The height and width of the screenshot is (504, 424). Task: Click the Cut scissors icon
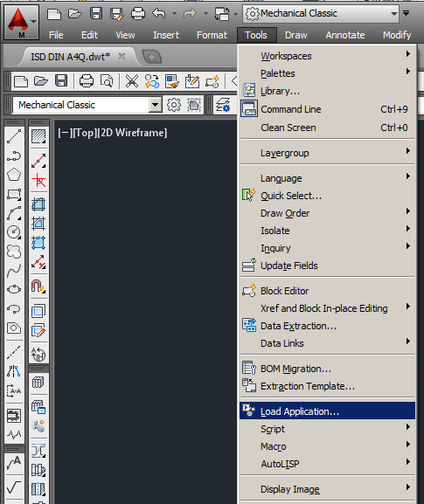132,81
